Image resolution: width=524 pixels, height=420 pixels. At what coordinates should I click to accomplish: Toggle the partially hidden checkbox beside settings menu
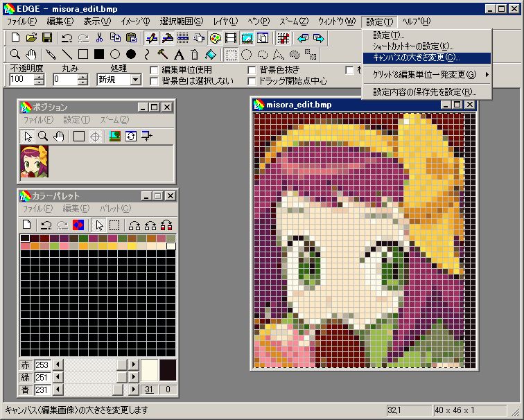tap(349, 70)
